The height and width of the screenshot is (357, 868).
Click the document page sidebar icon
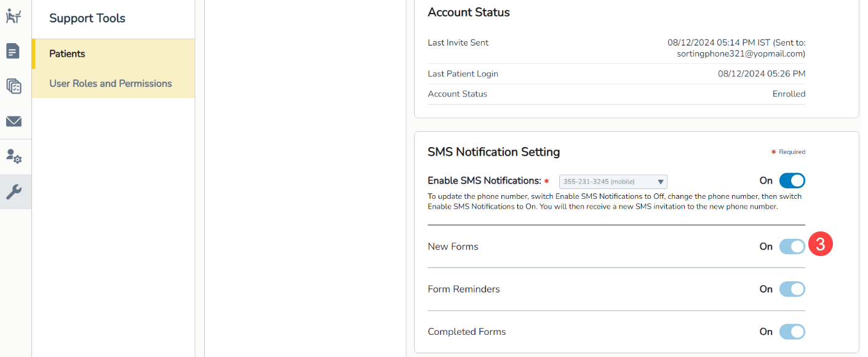pyautogui.click(x=14, y=51)
